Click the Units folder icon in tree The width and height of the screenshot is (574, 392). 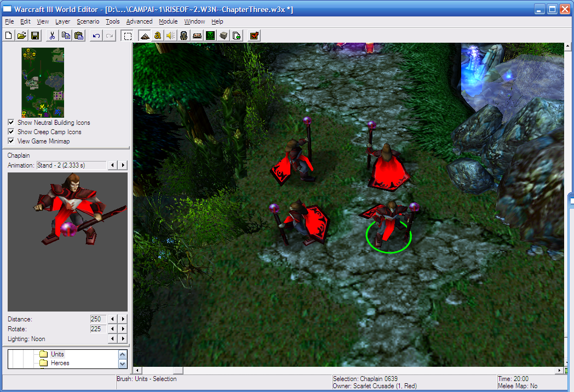point(44,354)
